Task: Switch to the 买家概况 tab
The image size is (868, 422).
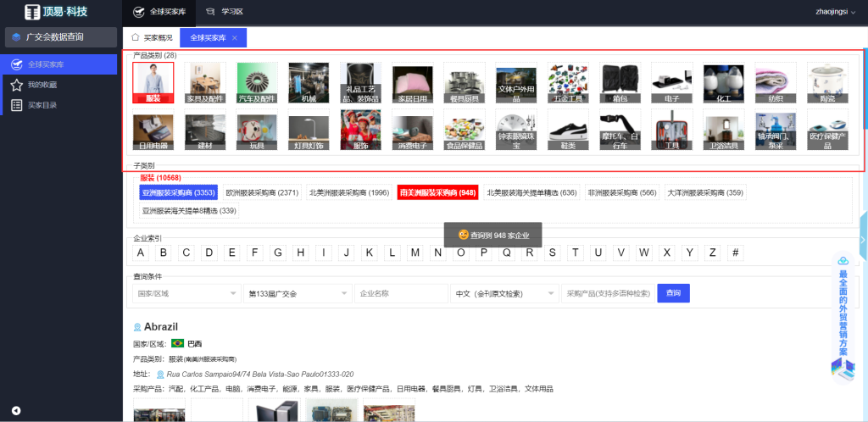Action: coord(153,38)
